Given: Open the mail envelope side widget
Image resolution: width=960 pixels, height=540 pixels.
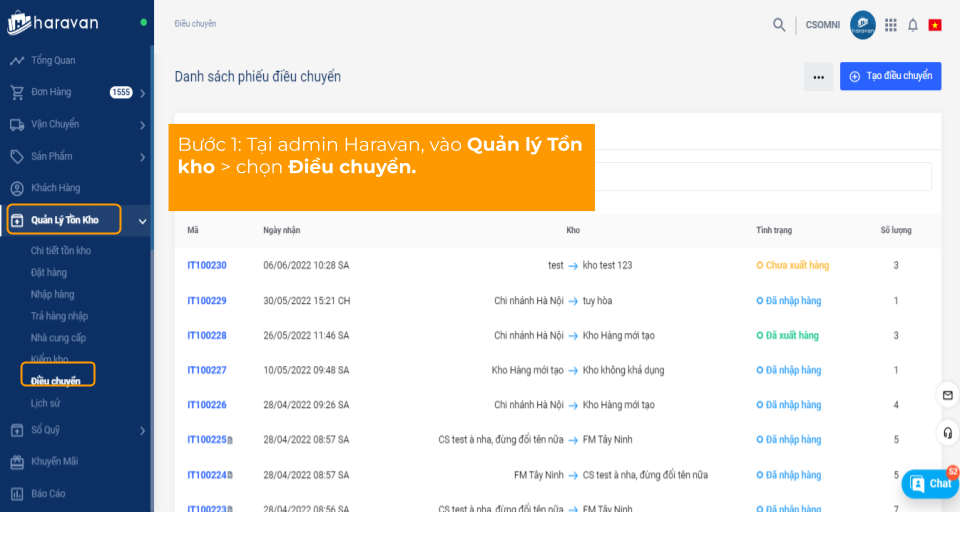Looking at the screenshot, I should click(x=947, y=396).
